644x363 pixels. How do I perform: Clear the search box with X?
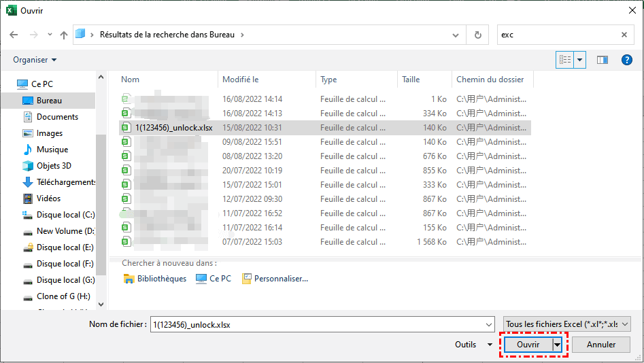(x=624, y=35)
